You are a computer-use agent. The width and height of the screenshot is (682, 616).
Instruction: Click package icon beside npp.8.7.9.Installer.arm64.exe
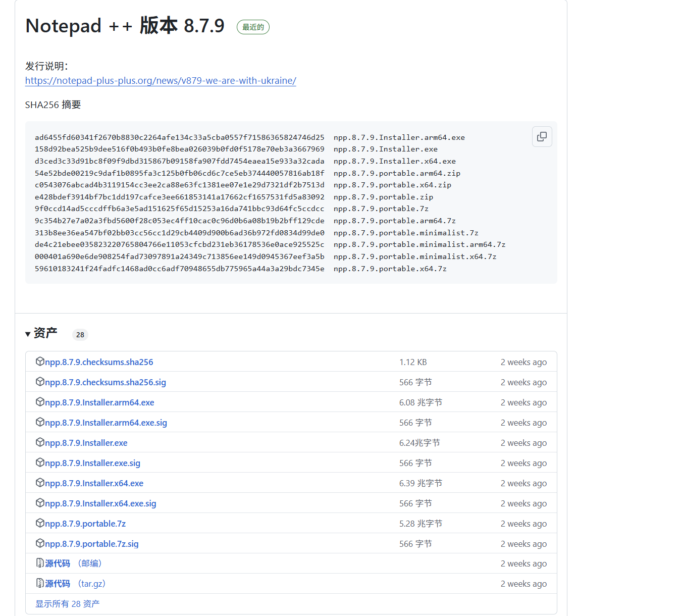[x=40, y=402]
